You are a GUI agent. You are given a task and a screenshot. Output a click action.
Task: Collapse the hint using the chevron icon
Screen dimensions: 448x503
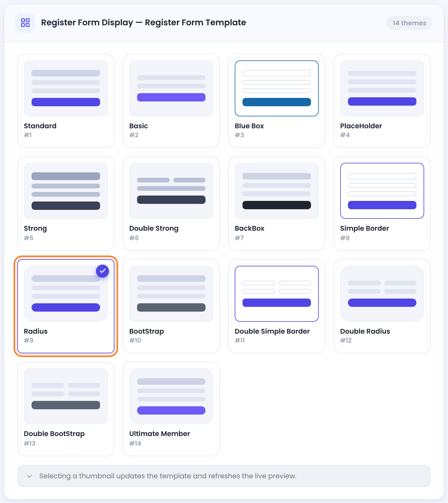[29, 476]
